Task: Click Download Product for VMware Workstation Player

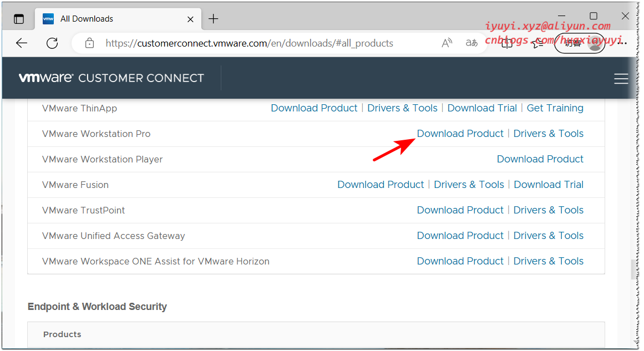Action: pos(540,159)
